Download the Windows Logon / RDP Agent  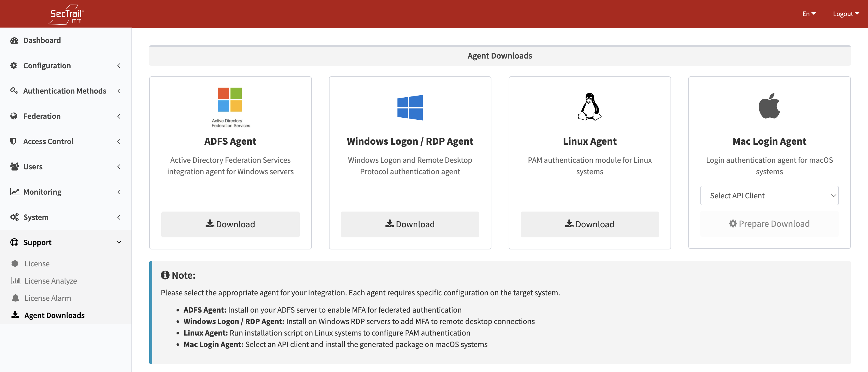(x=410, y=224)
